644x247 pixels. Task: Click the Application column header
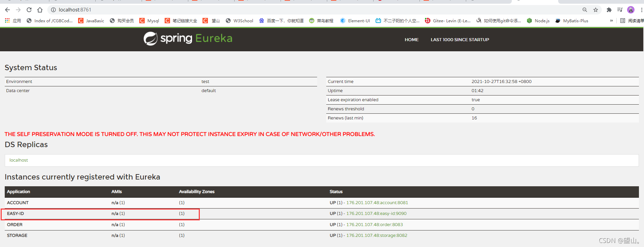coord(19,191)
